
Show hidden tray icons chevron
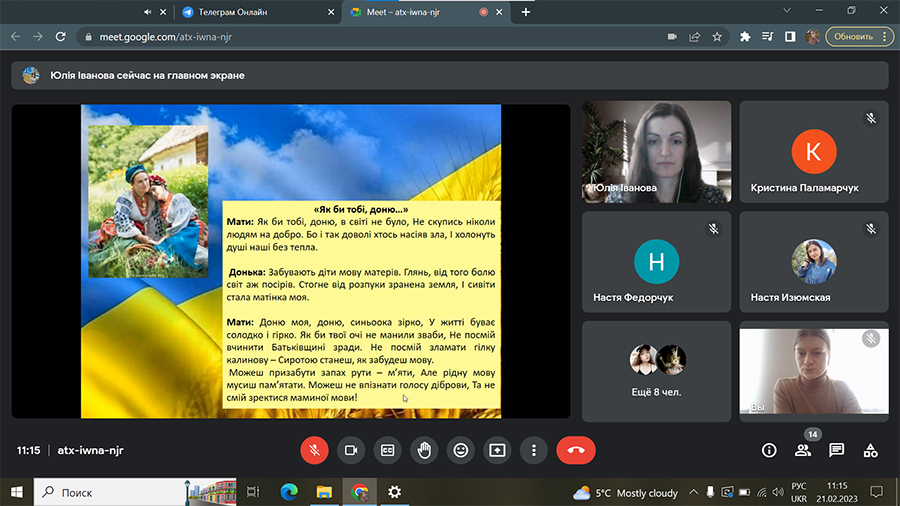point(693,492)
